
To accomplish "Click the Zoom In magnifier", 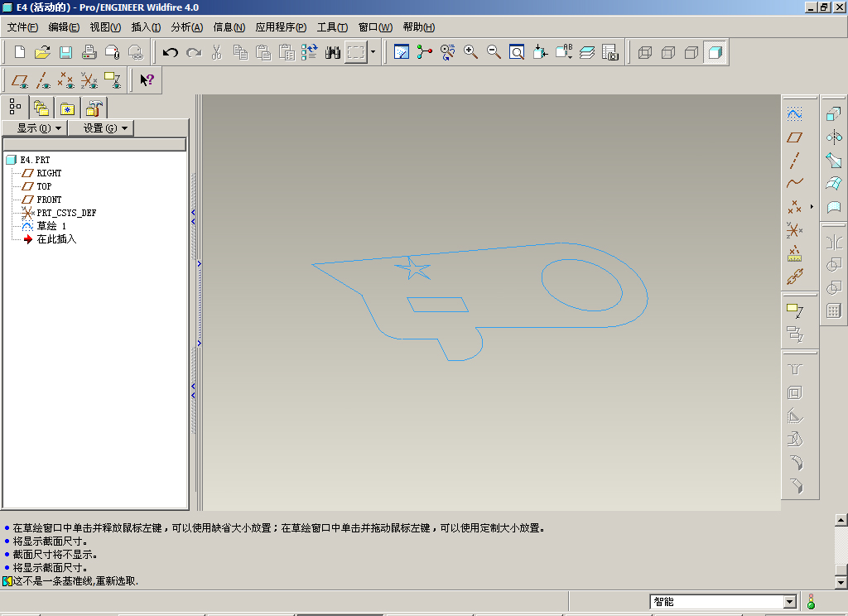I will [x=470, y=52].
